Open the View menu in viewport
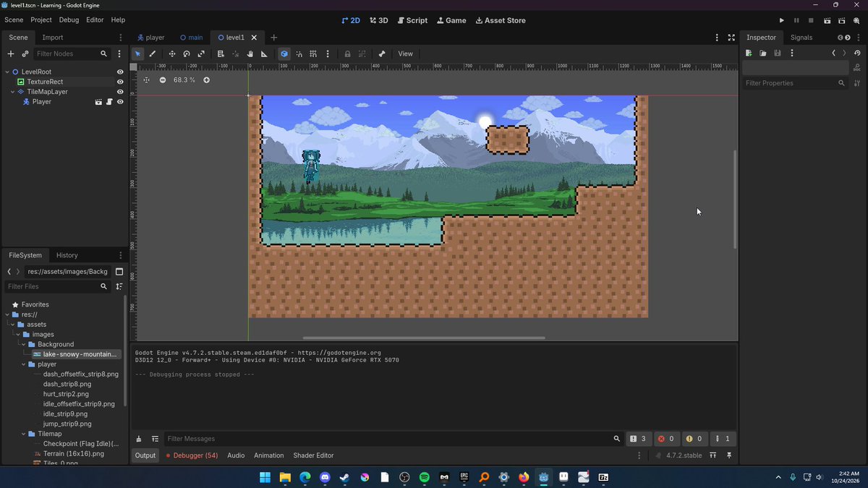Screen dimensions: 868x488 [406, 53]
